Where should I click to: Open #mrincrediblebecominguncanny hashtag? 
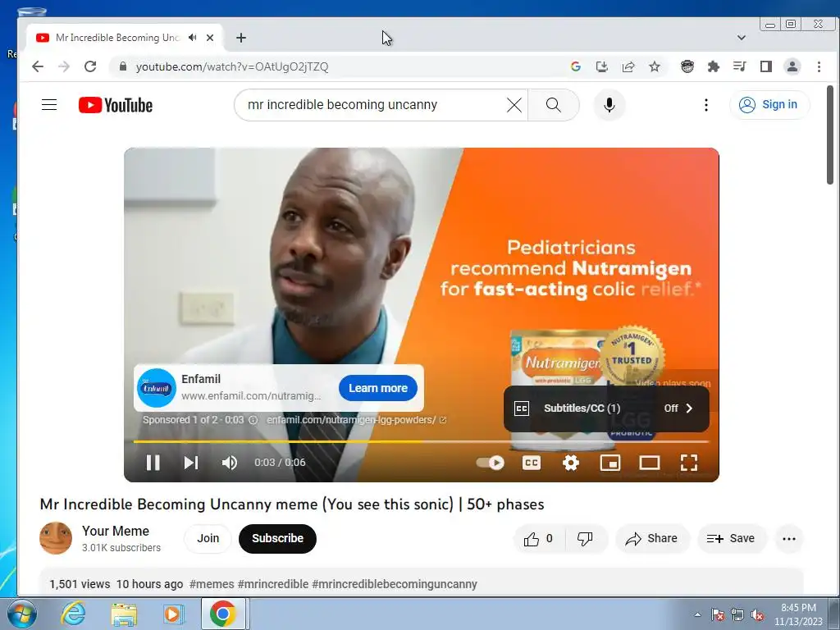[x=395, y=584]
